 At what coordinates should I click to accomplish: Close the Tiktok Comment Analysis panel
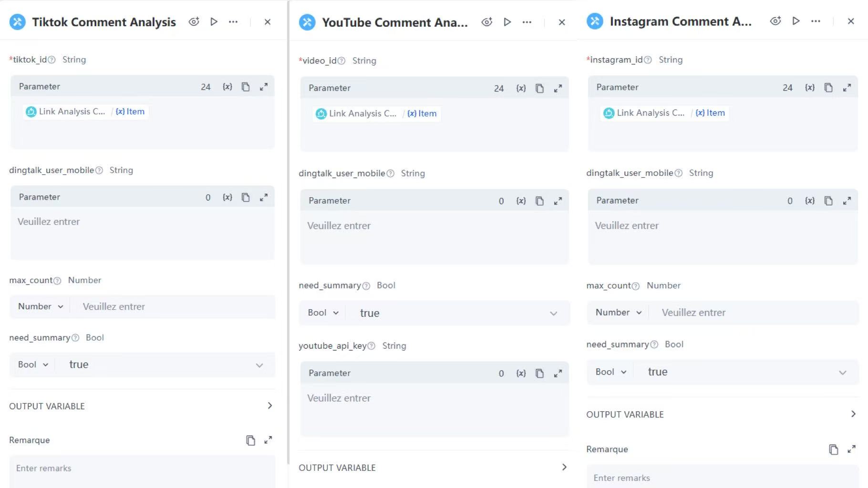pos(268,21)
